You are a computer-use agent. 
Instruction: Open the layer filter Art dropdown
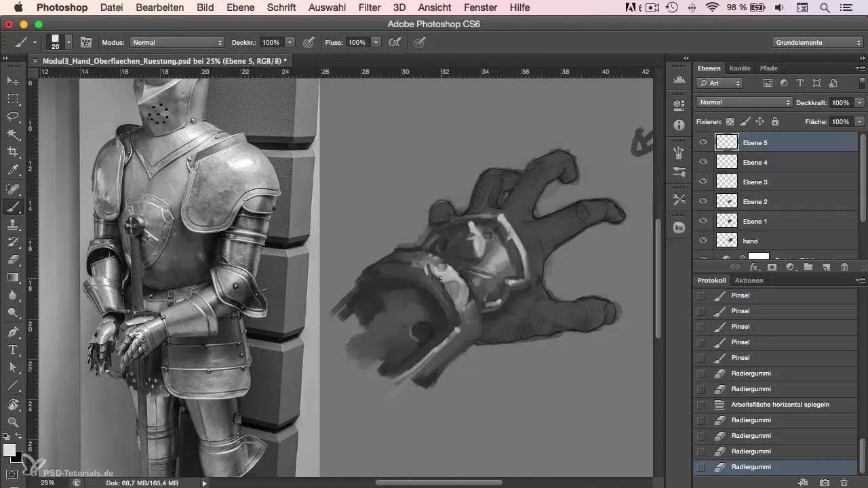pos(719,83)
